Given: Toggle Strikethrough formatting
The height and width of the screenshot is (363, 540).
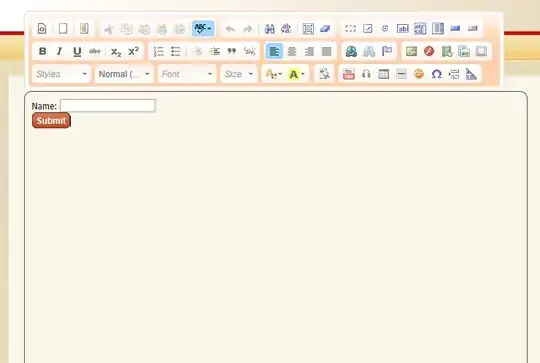Looking at the screenshot, I should (x=95, y=52).
